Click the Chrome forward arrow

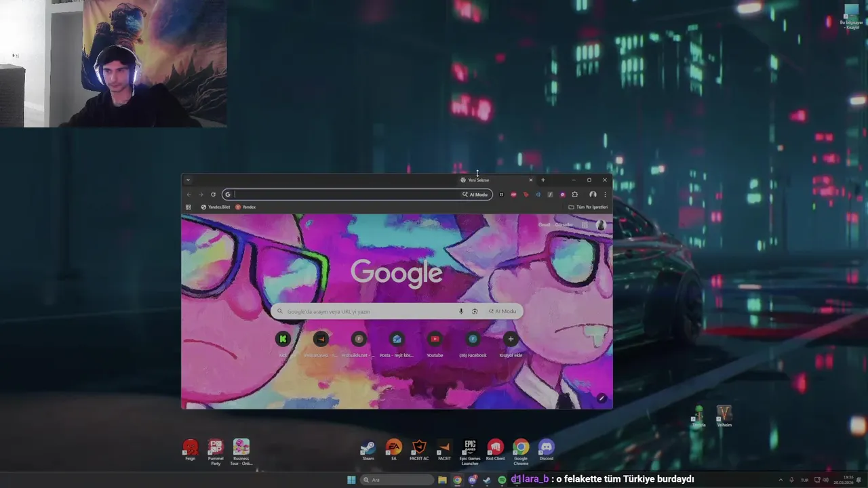201,195
